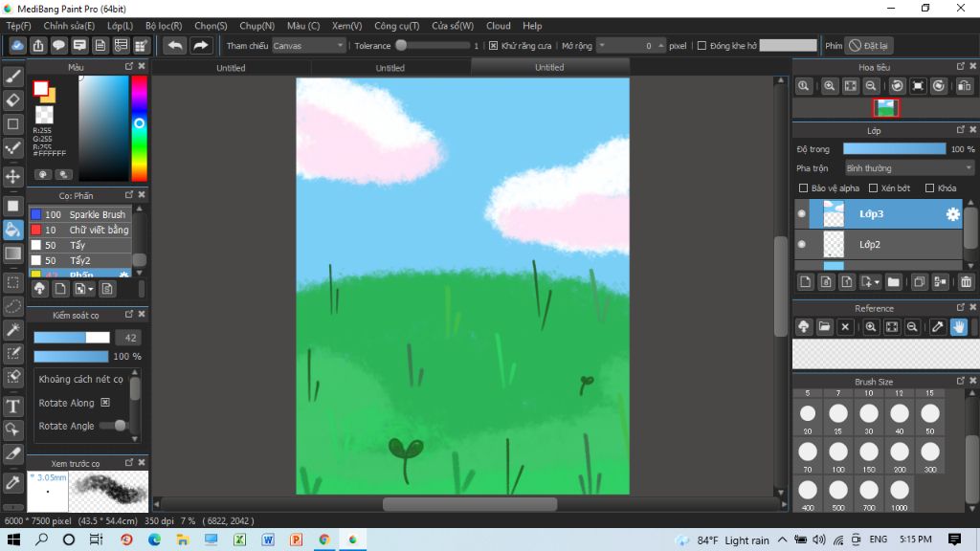Select Sparkle Brush preset

[80, 214]
